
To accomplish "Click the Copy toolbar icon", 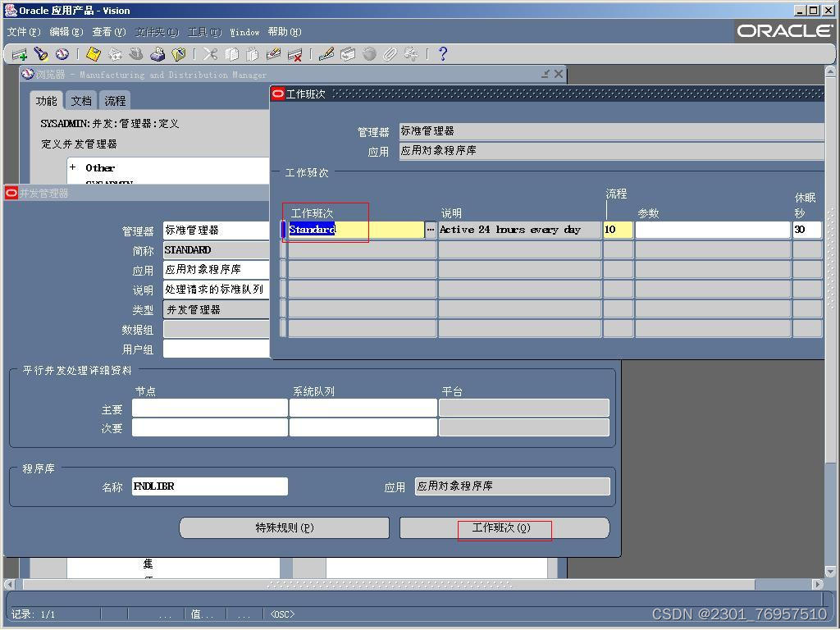I will click(231, 54).
